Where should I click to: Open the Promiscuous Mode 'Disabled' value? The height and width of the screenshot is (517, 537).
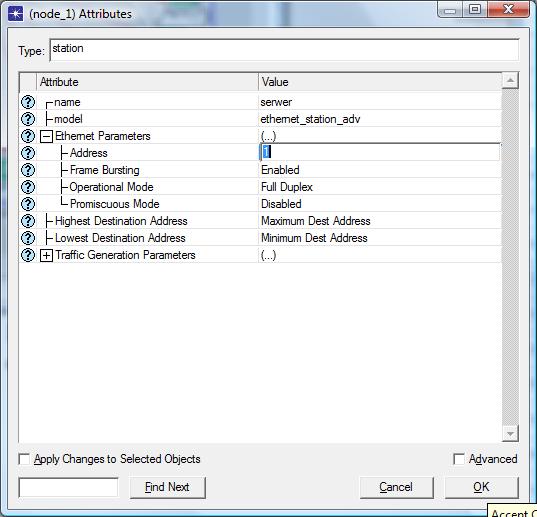click(281, 204)
